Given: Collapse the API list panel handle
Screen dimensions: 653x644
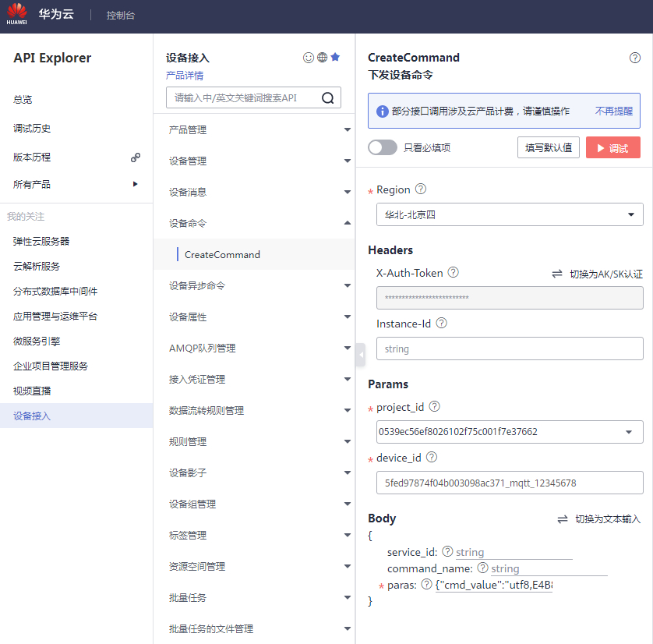Looking at the screenshot, I should click(361, 355).
